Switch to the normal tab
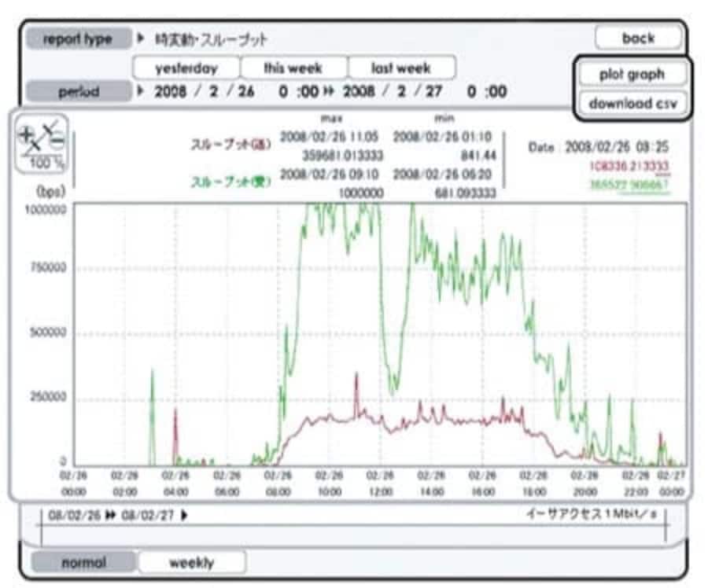 [83, 562]
